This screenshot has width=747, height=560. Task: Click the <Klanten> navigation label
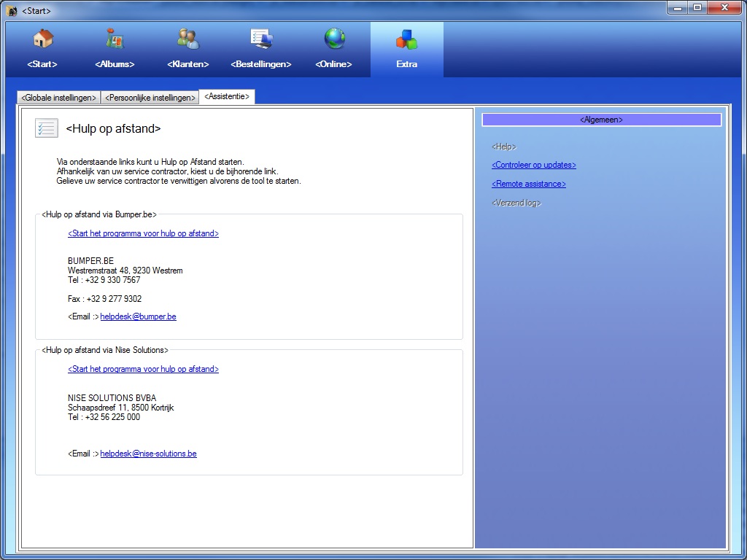coord(188,64)
